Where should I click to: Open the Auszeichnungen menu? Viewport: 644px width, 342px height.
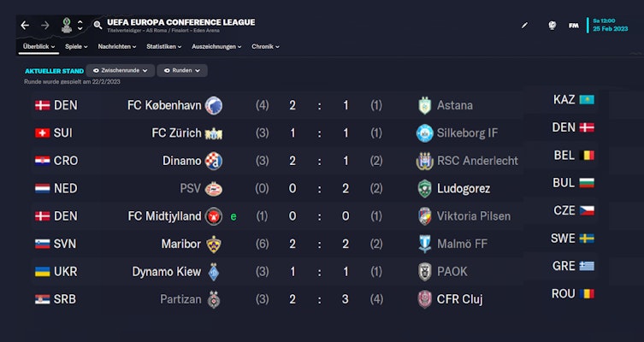tap(216, 46)
